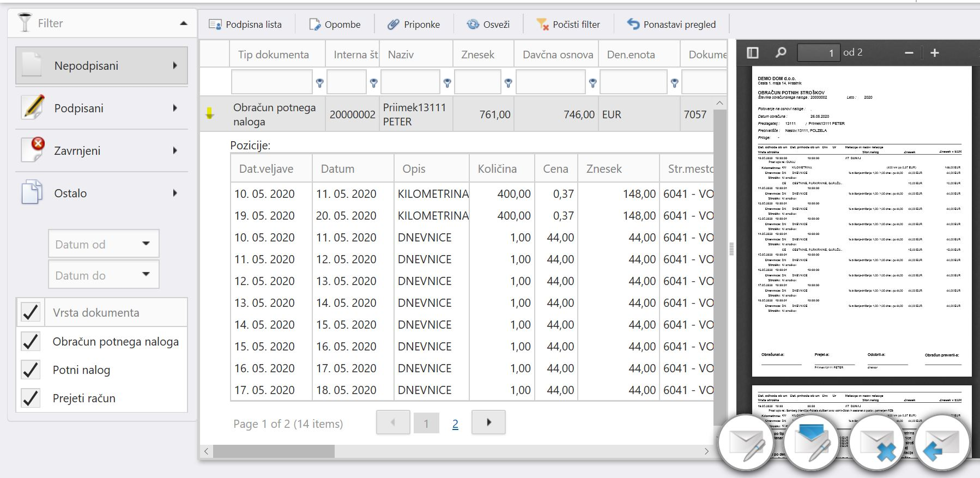The height and width of the screenshot is (478, 980).
Task: Click the envelope with blue return arrow
Action: pos(942,443)
